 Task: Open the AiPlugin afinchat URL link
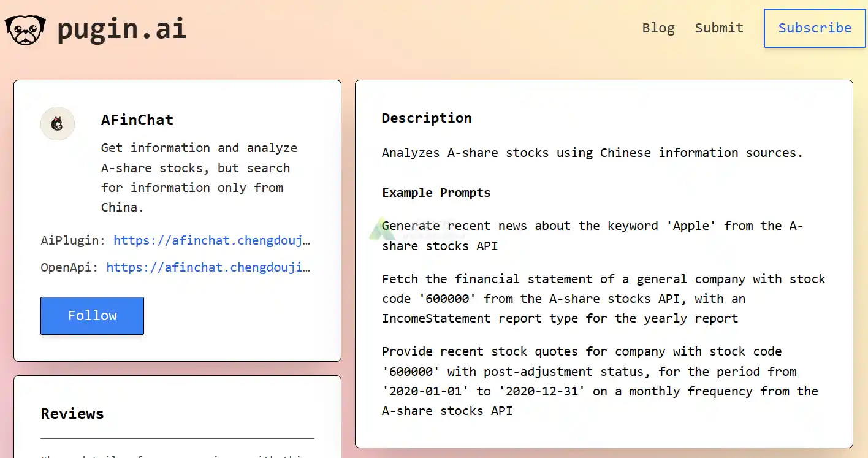(212, 240)
